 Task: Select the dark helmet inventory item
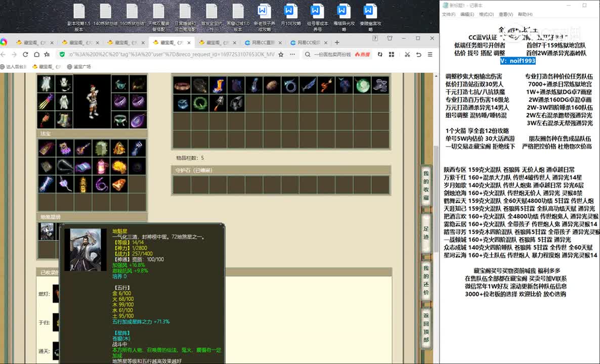click(x=236, y=103)
